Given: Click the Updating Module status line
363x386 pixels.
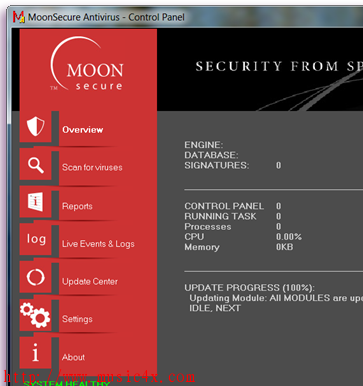Looking at the screenshot, I should (276, 298).
